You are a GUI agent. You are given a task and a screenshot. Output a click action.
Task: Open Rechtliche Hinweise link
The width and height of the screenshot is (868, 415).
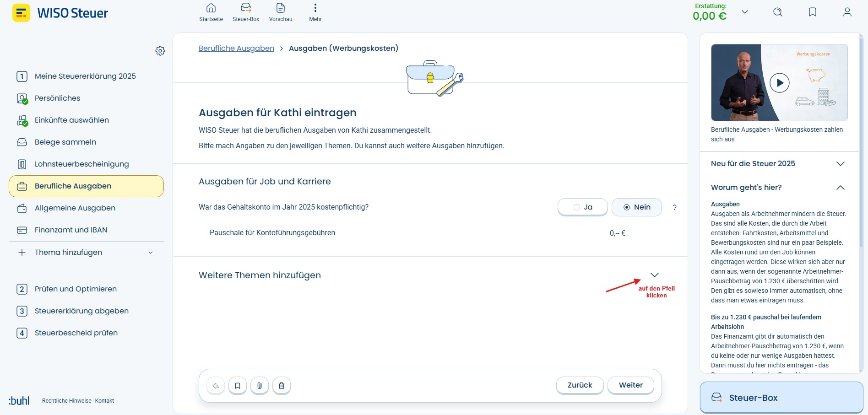pyautogui.click(x=67, y=401)
